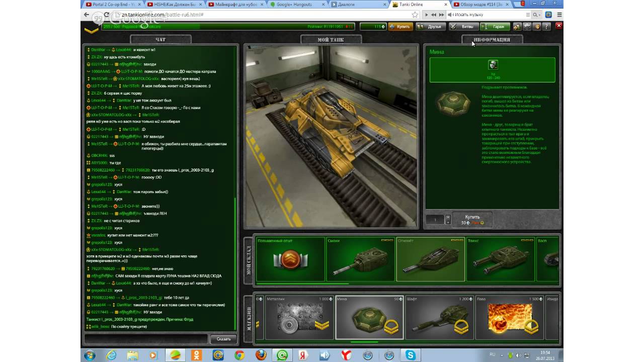Click the chat message input field
The image size is (644, 362).
146,339
